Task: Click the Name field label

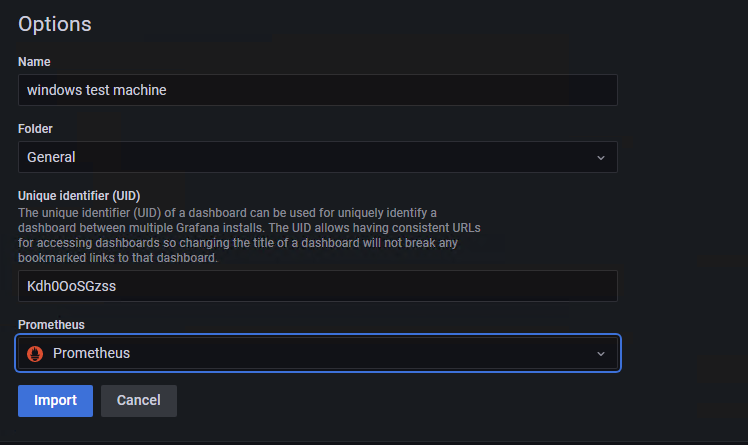Action: [x=34, y=62]
